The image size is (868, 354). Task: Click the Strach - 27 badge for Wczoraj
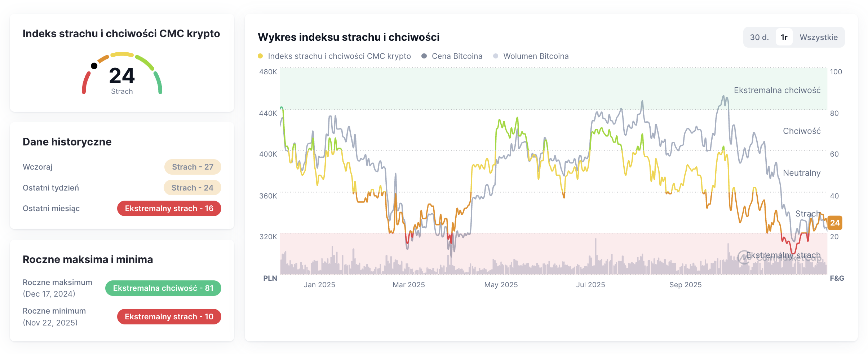tap(193, 167)
